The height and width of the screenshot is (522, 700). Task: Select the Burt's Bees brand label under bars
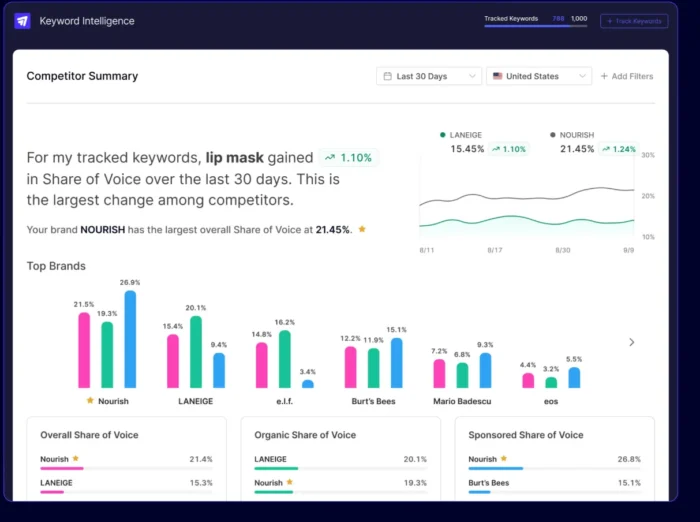[x=373, y=401]
